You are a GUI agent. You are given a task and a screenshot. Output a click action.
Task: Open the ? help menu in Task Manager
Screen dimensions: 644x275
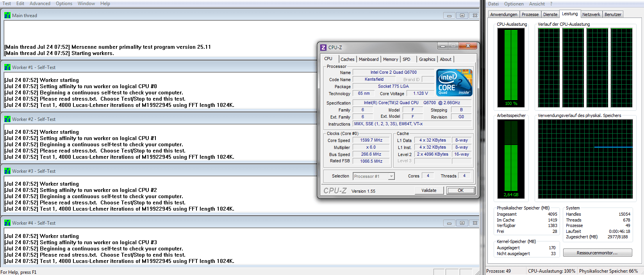(x=551, y=4)
